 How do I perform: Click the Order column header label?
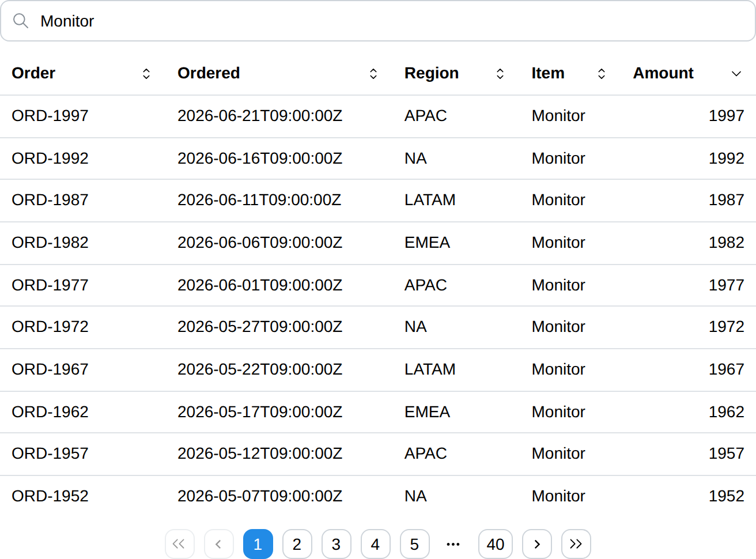[33, 73]
